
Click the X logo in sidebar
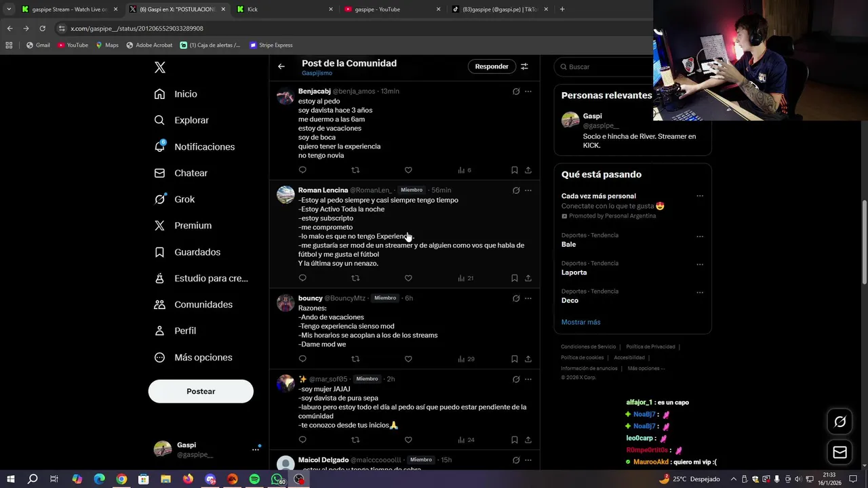click(160, 67)
